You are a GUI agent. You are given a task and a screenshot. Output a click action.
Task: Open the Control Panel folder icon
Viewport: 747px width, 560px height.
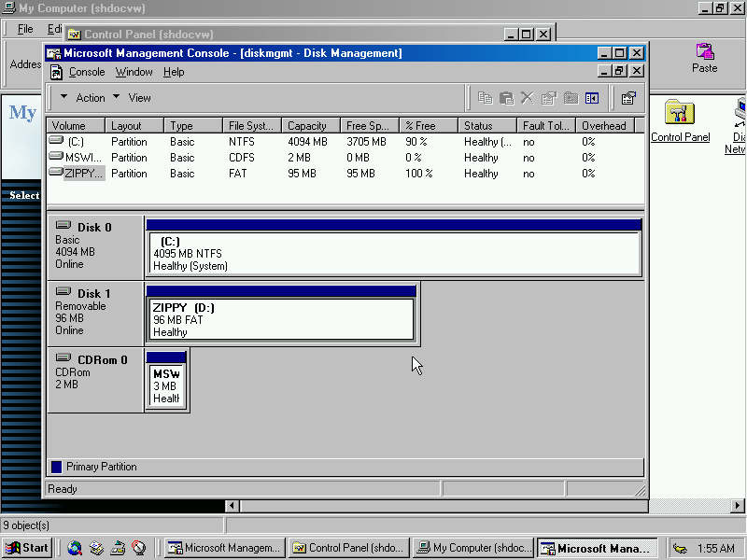point(680,114)
